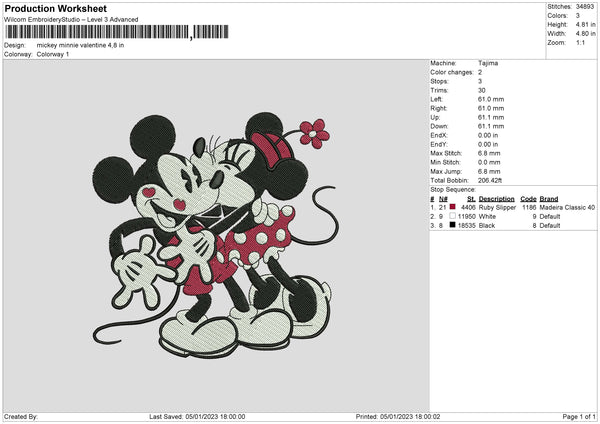
Task: Click the 'Stop Sequence:' heading
Action: 453,190
